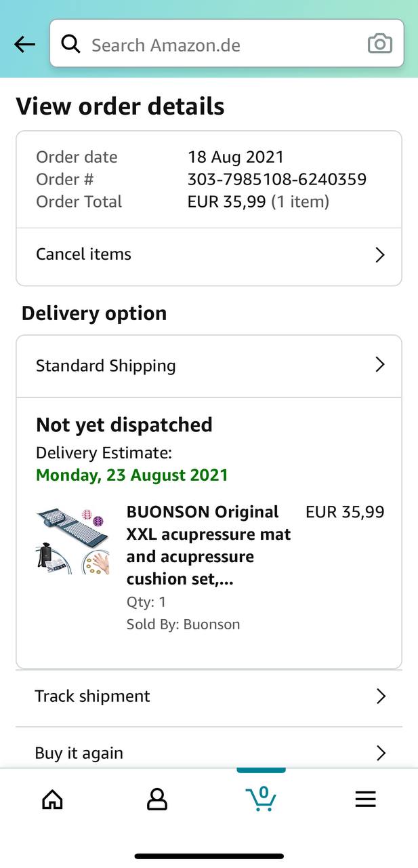Screen dimensions: 418x868
Task: Open BUONSON acupressure mat product title
Action: coord(209,545)
